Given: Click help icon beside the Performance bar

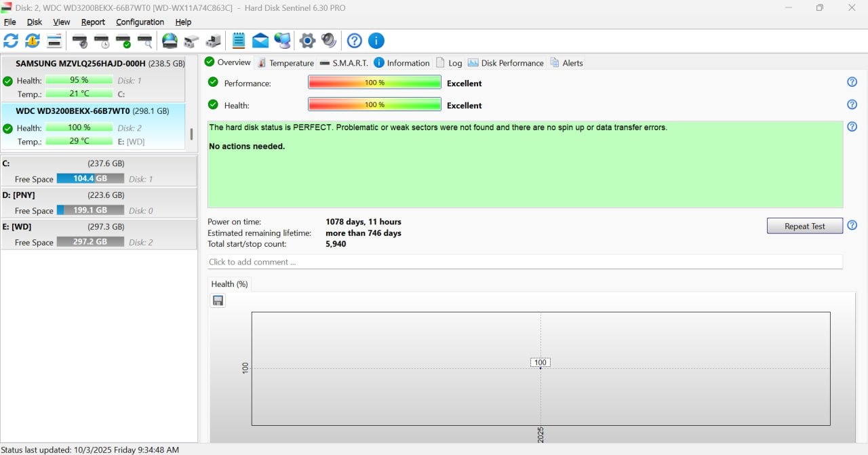Looking at the screenshot, I should coord(852,82).
